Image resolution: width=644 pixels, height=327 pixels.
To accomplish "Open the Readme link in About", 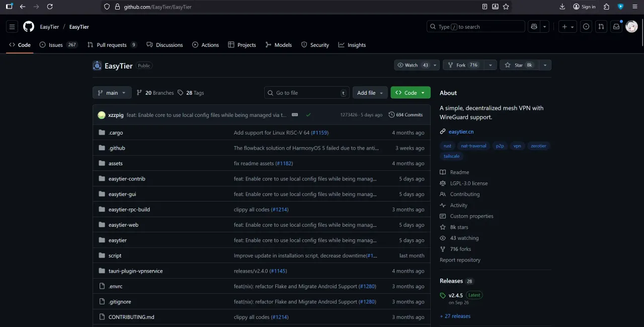I will pos(459,172).
